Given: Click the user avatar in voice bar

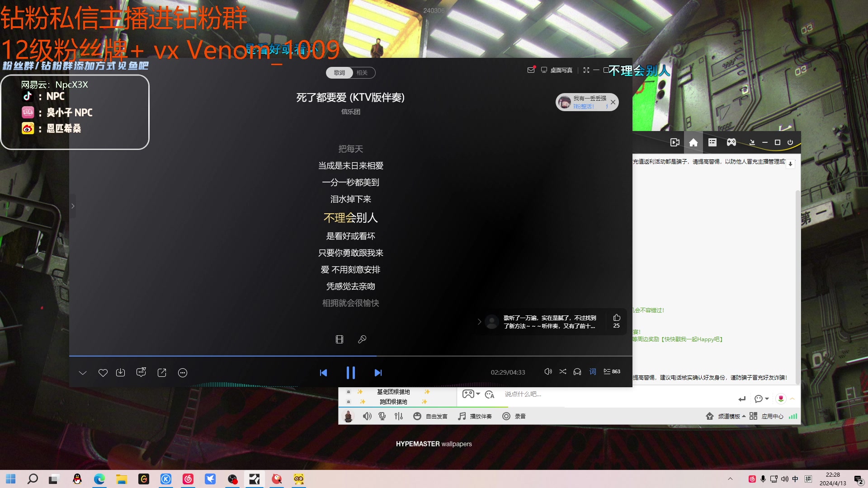Looking at the screenshot, I should (349, 416).
